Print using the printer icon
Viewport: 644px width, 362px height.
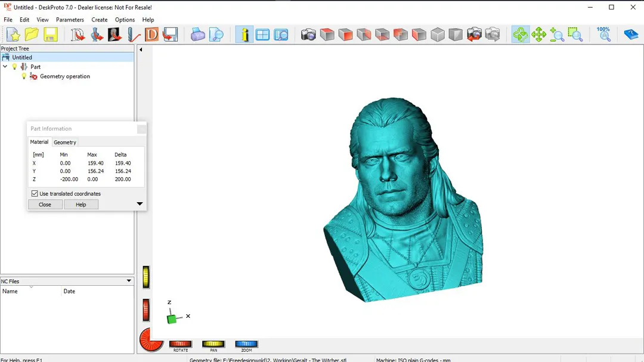click(197, 35)
